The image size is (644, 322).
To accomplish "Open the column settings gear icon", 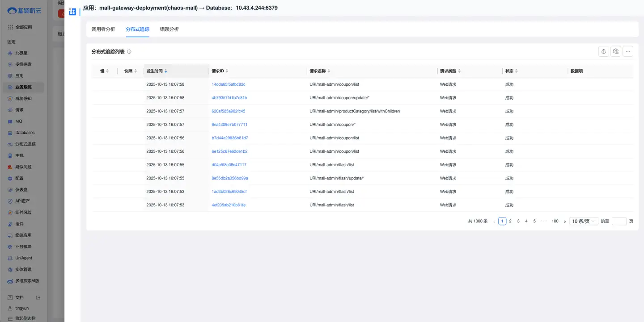I will [616, 51].
